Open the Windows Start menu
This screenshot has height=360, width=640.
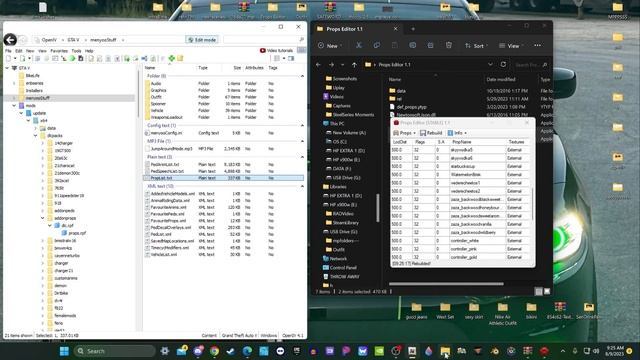pos(64,351)
